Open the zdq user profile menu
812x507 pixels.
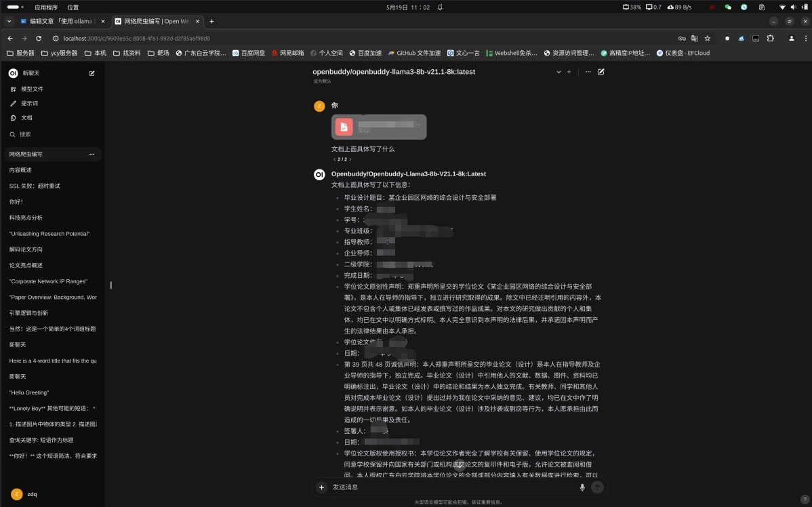pos(27,494)
